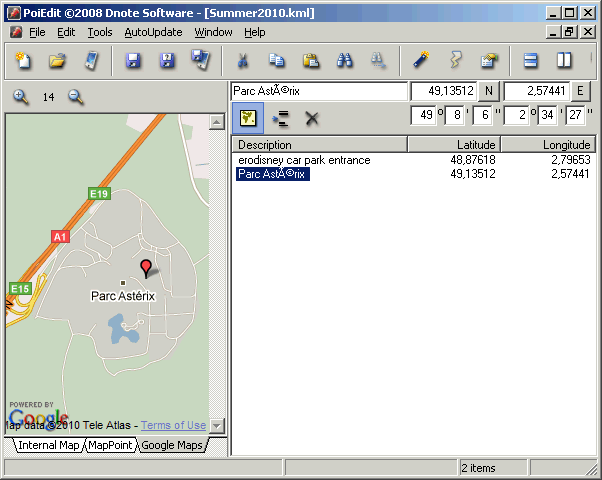
Task: Delete POI with the X icon
Action: point(312,118)
